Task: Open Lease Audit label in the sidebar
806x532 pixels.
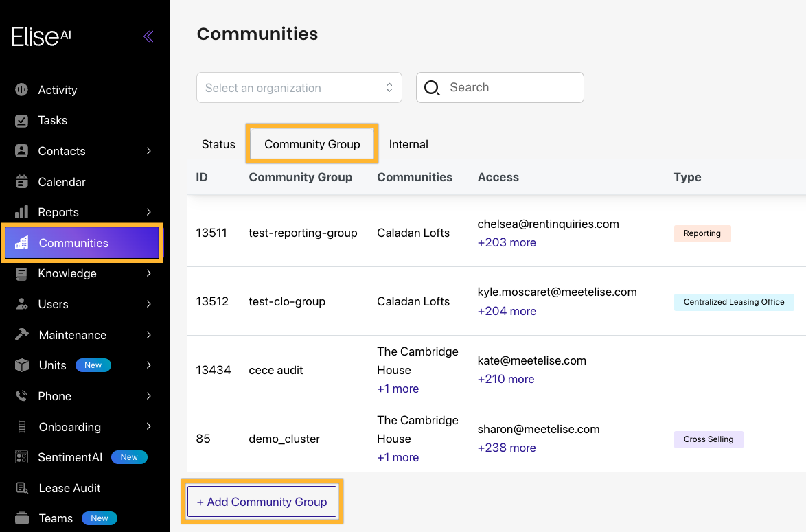Action: [69, 488]
